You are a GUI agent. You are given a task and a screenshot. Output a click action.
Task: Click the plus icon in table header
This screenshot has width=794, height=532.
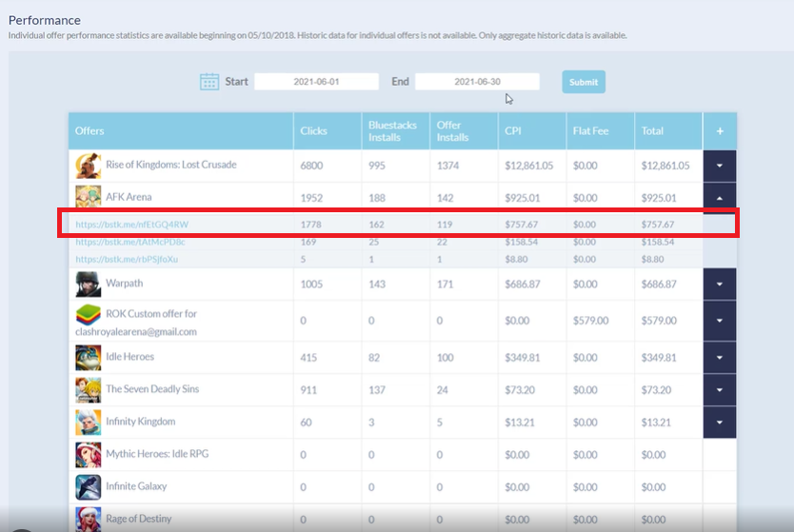(x=720, y=131)
